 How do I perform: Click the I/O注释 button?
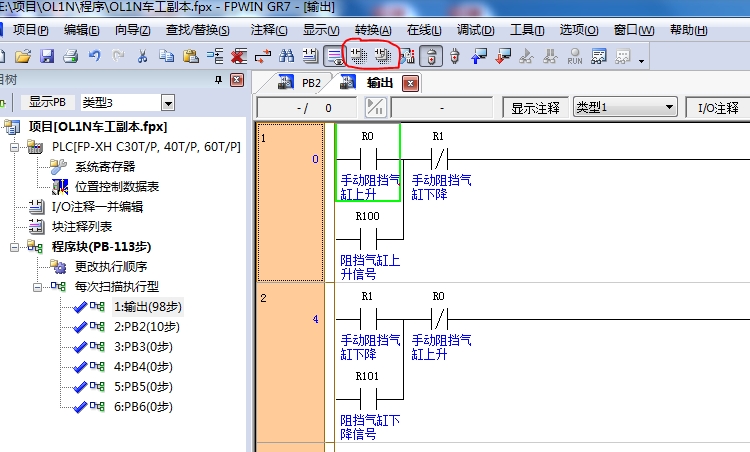click(x=718, y=108)
